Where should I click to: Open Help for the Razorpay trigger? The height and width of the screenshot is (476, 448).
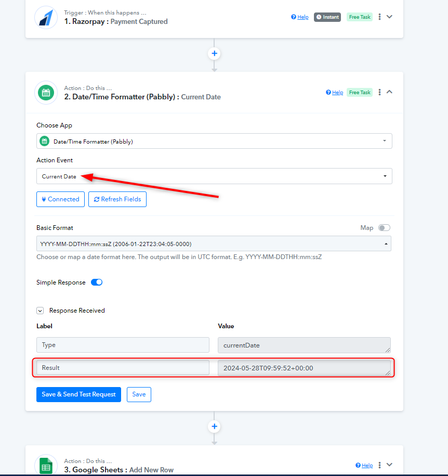pyautogui.click(x=300, y=17)
